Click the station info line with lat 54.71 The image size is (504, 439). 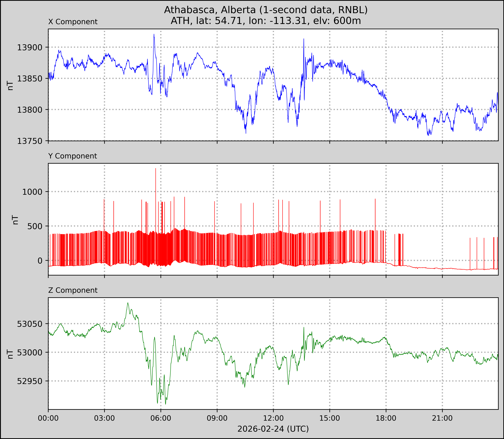coord(266,21)
